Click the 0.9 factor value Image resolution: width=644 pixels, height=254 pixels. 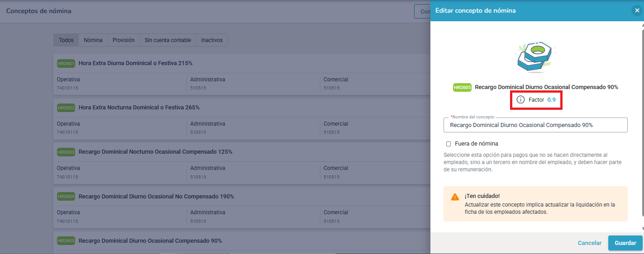tap(551, 99)
